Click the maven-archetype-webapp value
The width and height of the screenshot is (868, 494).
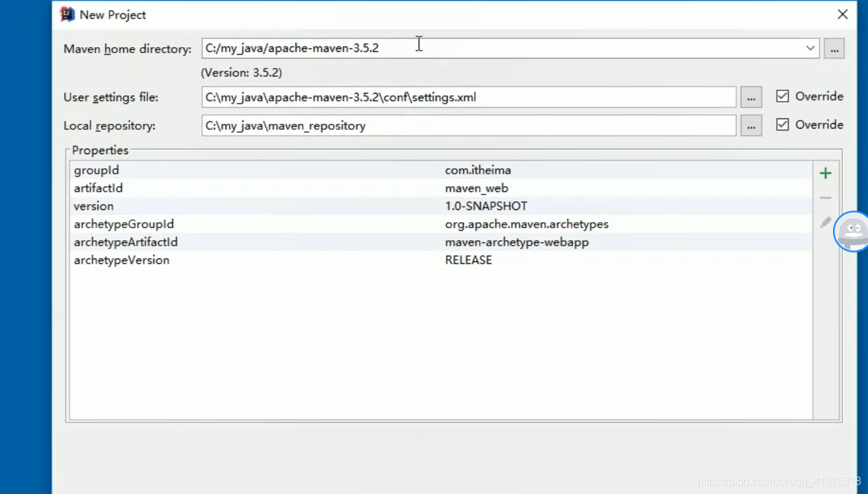coord(516,242)
